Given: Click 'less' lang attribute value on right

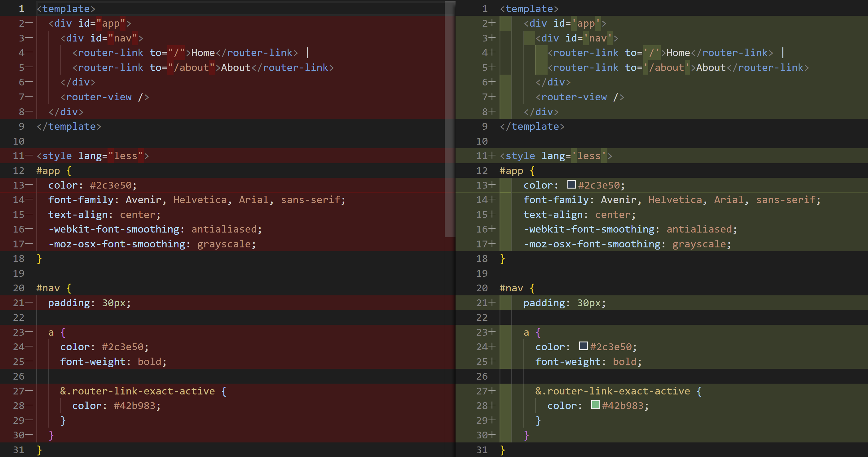Looking at the screenshot, I should point(589,156).
